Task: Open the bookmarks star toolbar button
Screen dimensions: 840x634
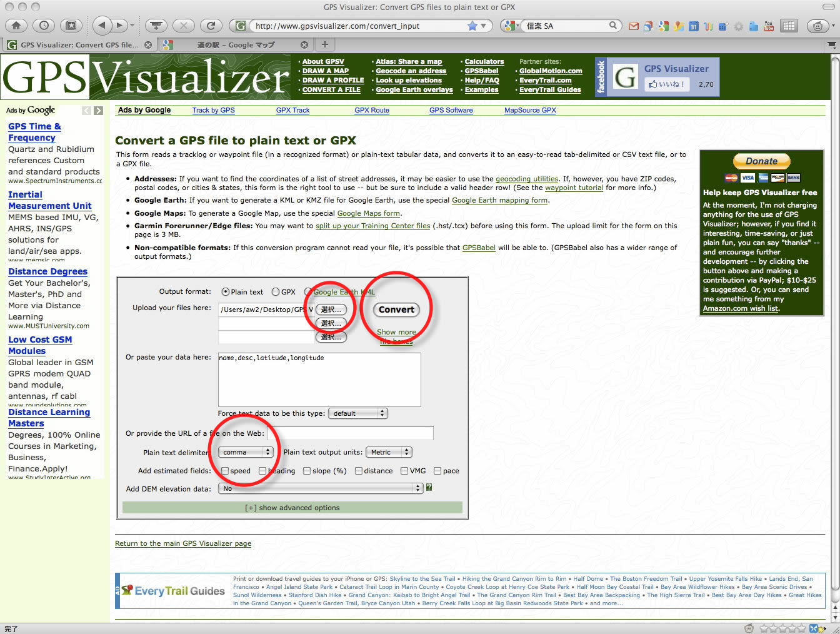Action: click(71, 26)
